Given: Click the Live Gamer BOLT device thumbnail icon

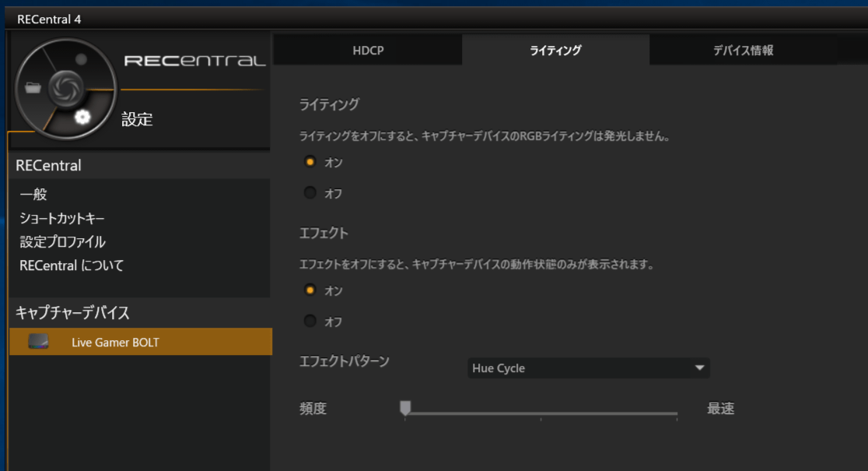Looking at the screenshot, I should coord(38,341).
